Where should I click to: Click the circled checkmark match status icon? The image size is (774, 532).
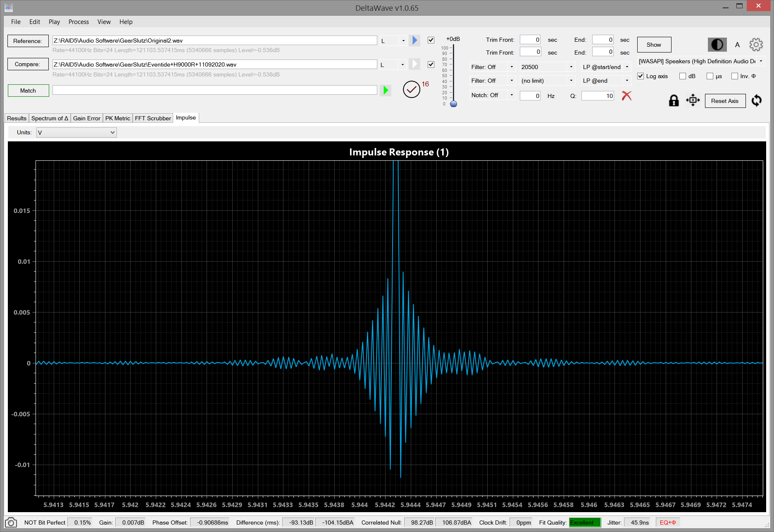point(411,89)
